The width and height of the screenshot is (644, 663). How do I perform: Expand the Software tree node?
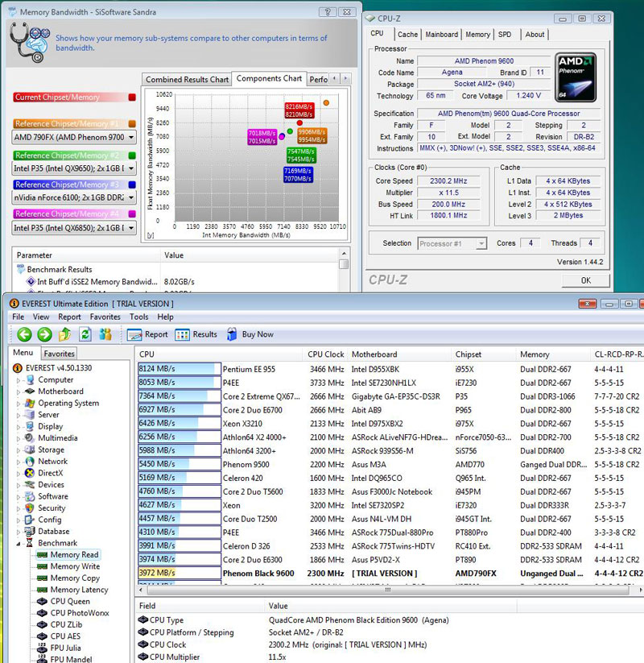(19, 496)
